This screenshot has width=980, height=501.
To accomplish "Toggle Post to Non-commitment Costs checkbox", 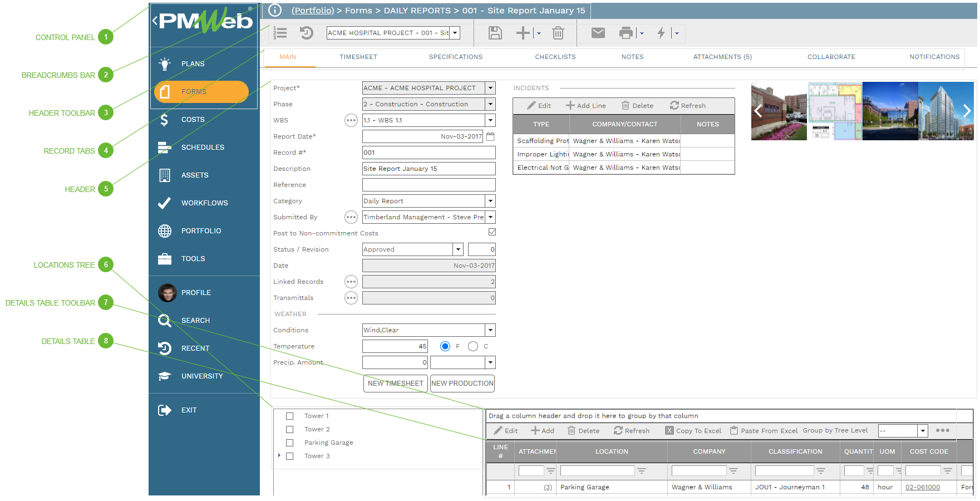I will pyautogui.click(x=492, y=232).
